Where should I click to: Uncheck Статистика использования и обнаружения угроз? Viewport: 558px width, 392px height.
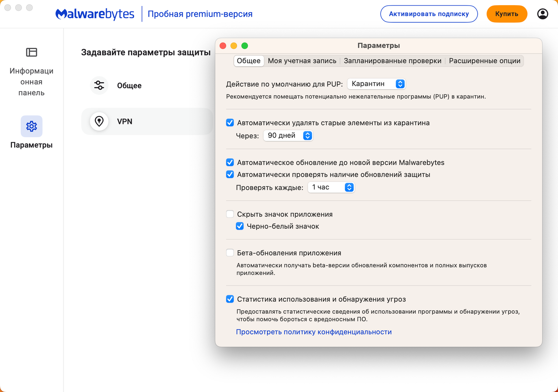230,299
